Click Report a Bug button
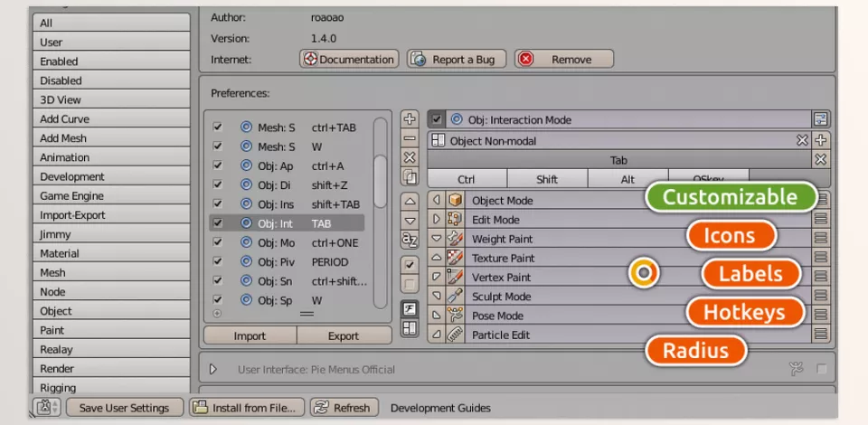The height and width of the screenshot is (425, 868). pyautogui.click(x=457, y=59)
